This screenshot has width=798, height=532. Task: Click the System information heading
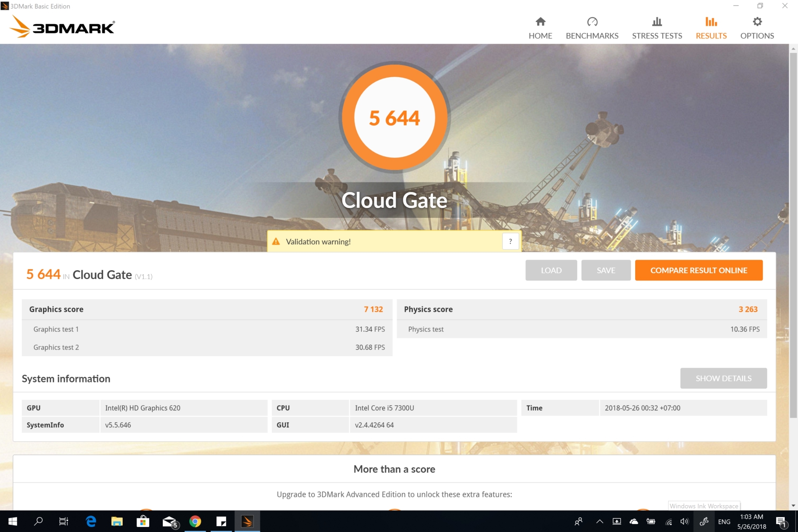pyautogui.click(x=66, y=378)
